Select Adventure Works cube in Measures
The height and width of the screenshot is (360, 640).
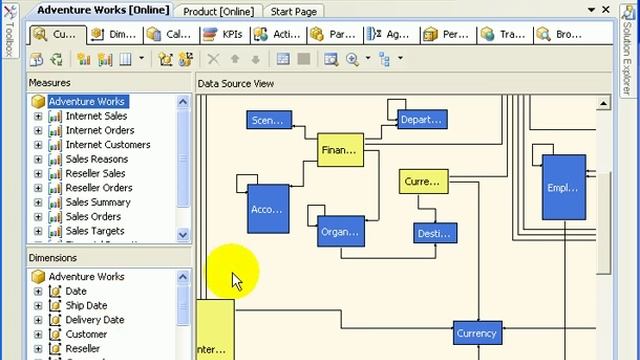[x=87, y=101]
